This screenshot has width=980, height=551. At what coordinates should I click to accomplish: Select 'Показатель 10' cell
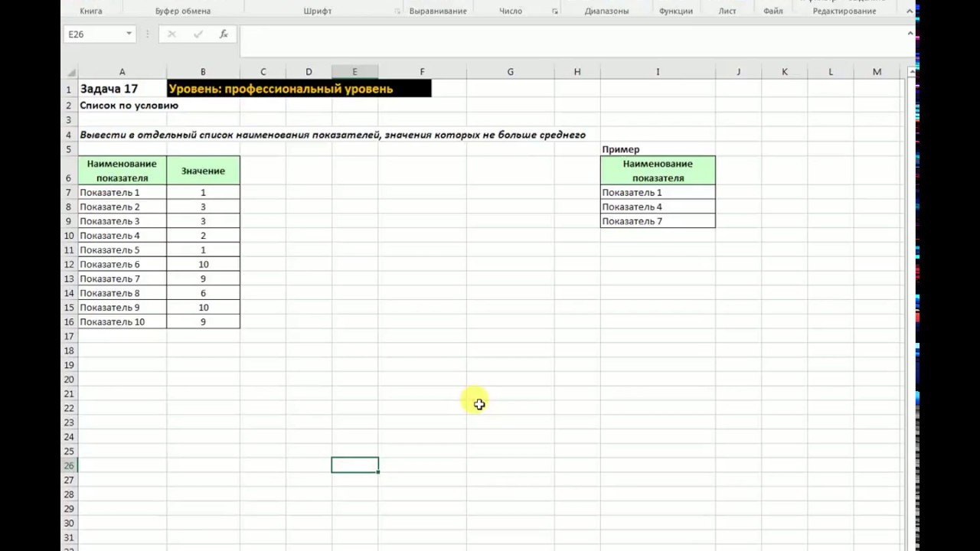(122, 322)
